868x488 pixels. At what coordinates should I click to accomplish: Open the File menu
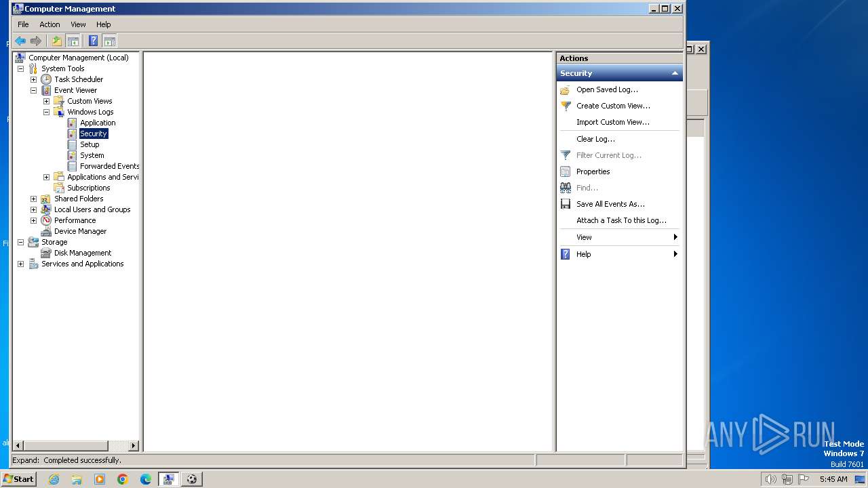pos(23,24)
